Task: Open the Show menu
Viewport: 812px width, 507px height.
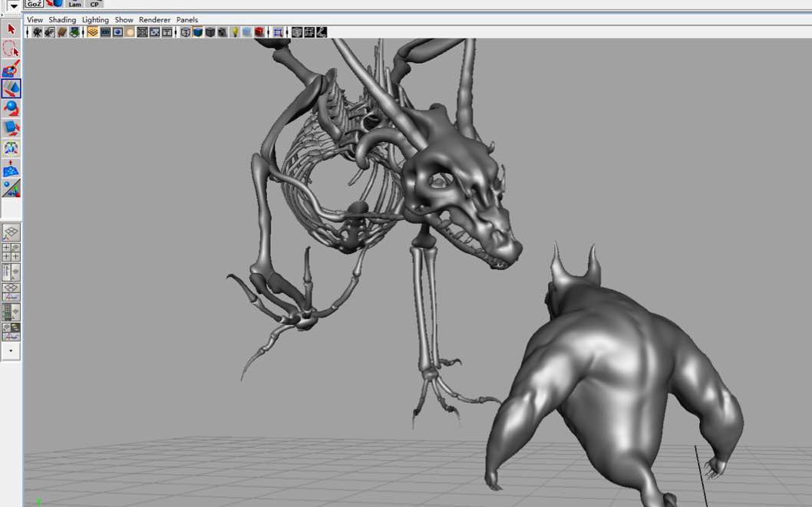Action: (x=124, y=20)
